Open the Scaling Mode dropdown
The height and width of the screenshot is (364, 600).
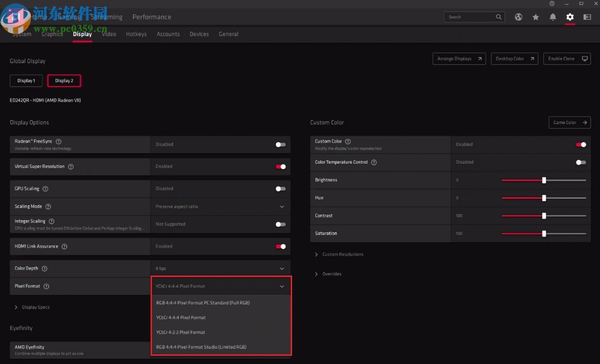tap(221, 206)
